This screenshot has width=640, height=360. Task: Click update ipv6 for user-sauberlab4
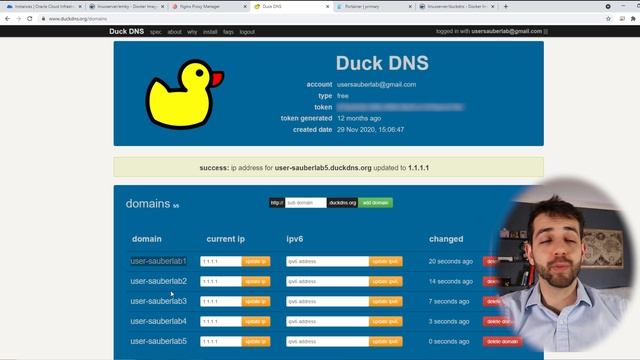click(386, 321)
